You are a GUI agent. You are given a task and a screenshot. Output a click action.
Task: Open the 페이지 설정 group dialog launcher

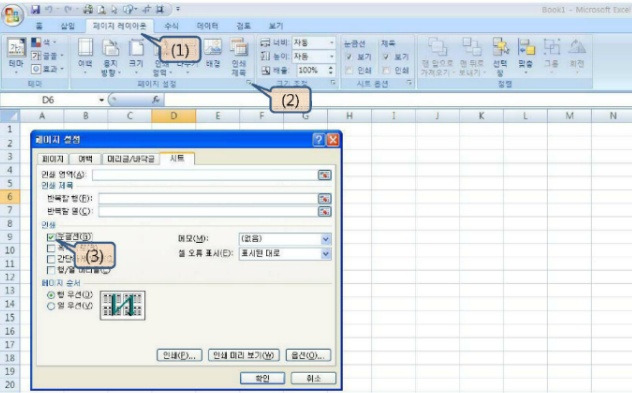click(249, 83)
